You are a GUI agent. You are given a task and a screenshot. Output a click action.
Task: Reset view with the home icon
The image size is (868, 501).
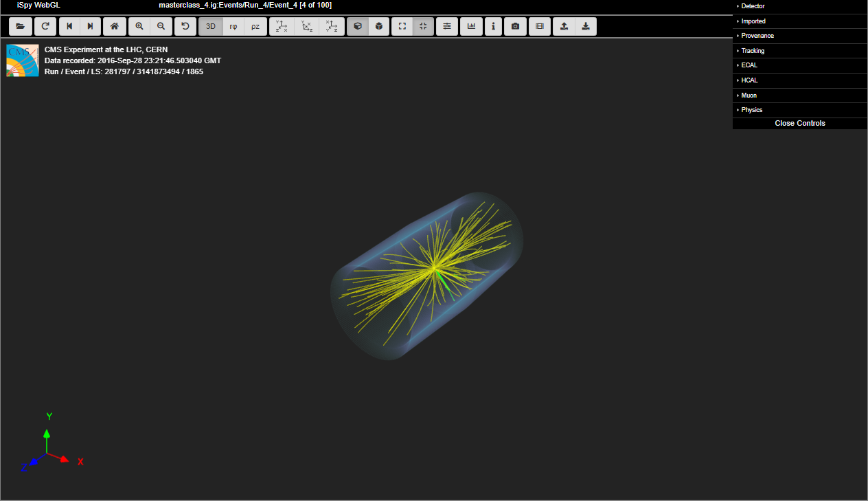pos(115,26)
